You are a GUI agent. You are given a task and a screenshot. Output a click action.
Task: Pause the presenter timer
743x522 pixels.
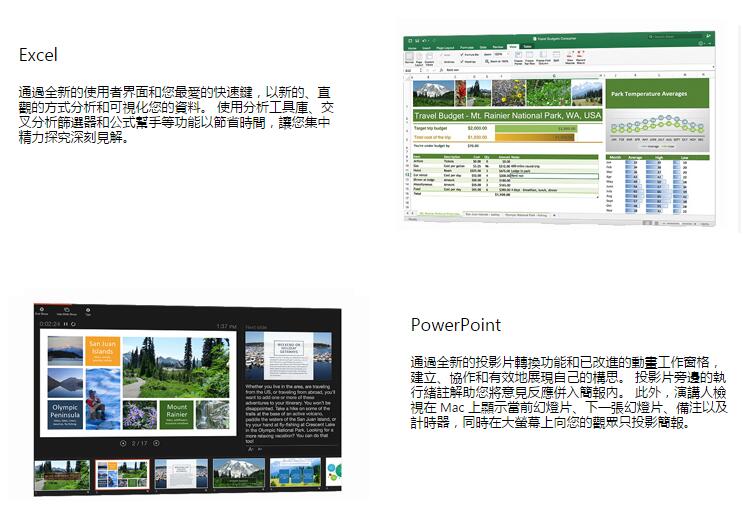click(66, 324)
